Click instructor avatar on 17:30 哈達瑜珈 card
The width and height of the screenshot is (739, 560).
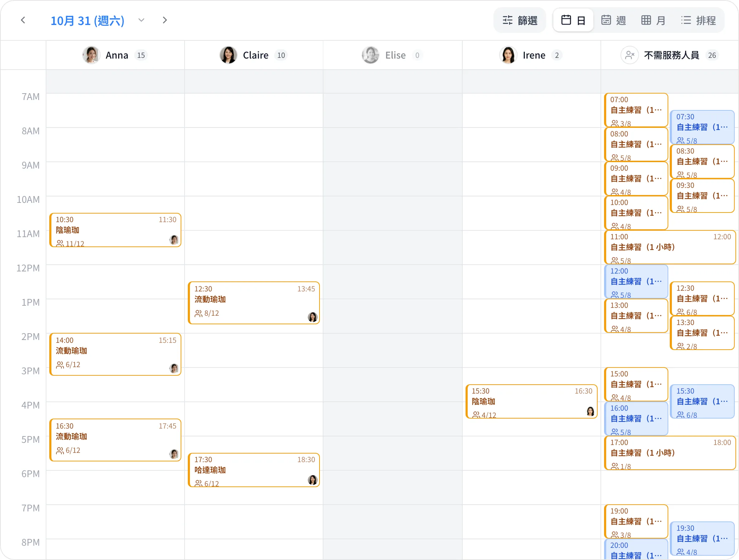tap(312, 480)
